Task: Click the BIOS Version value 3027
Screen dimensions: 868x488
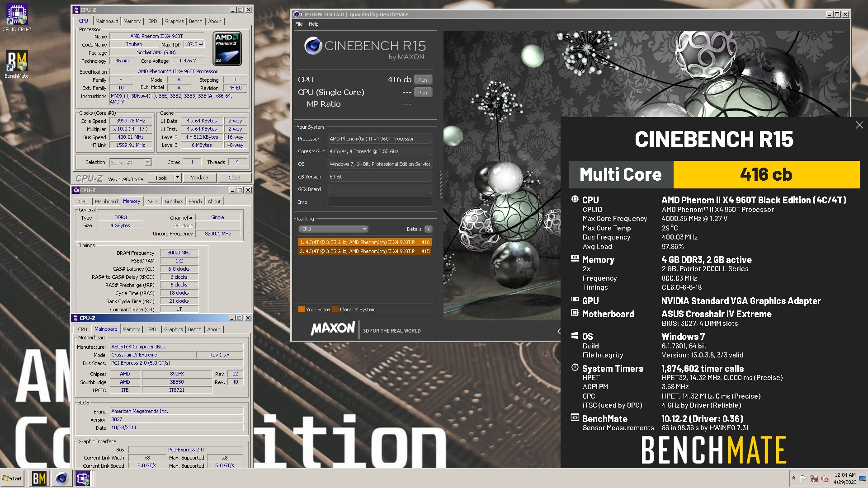Action: pyautogui.click(x=177, y=420)
